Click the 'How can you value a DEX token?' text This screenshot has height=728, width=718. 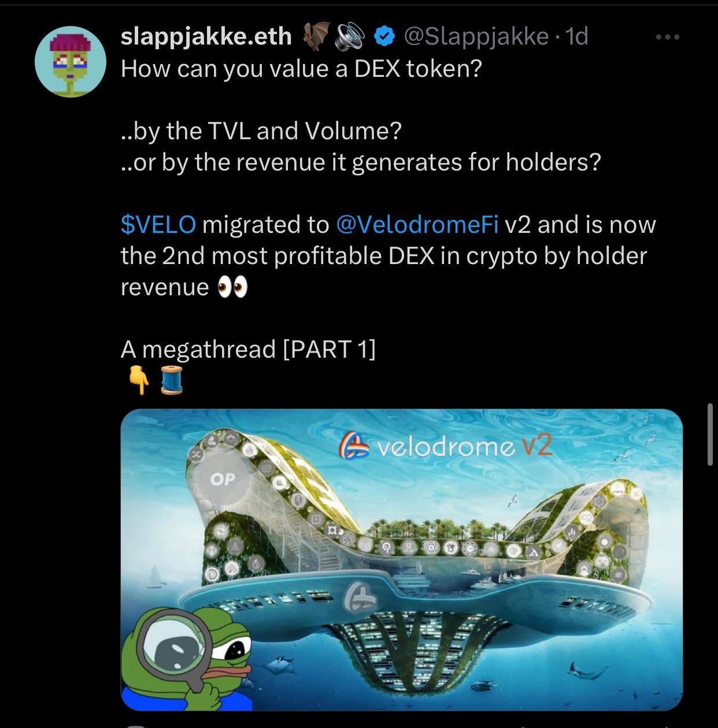pyautogui.click(x=301, y=68)
